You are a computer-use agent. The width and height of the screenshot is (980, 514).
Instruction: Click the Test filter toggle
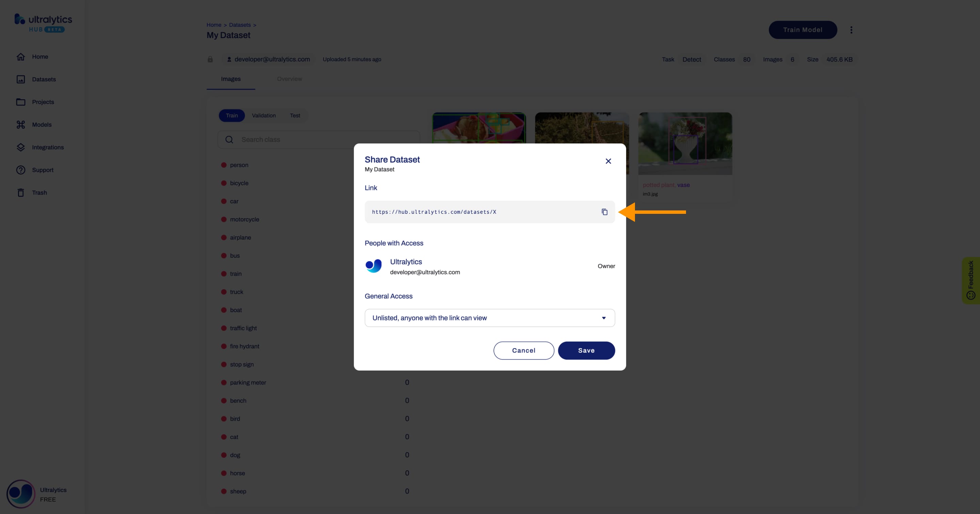[x=295, y=115]
